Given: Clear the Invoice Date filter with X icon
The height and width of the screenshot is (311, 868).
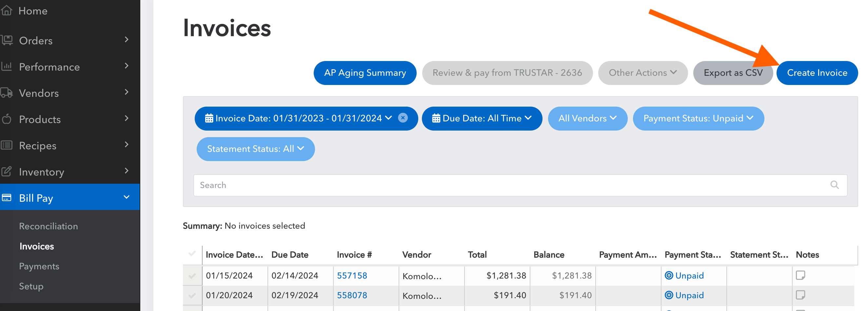Looking at the screenshot, I should 403,118.
